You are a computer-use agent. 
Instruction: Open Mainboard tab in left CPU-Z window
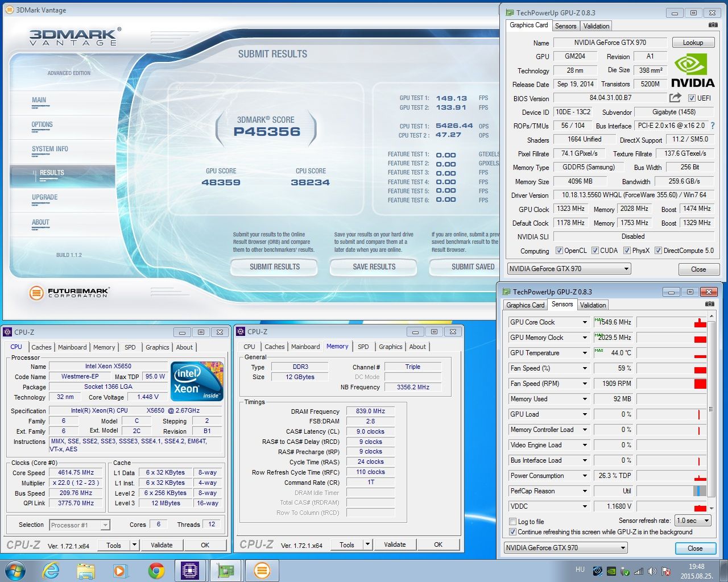(x=72, y=347)
